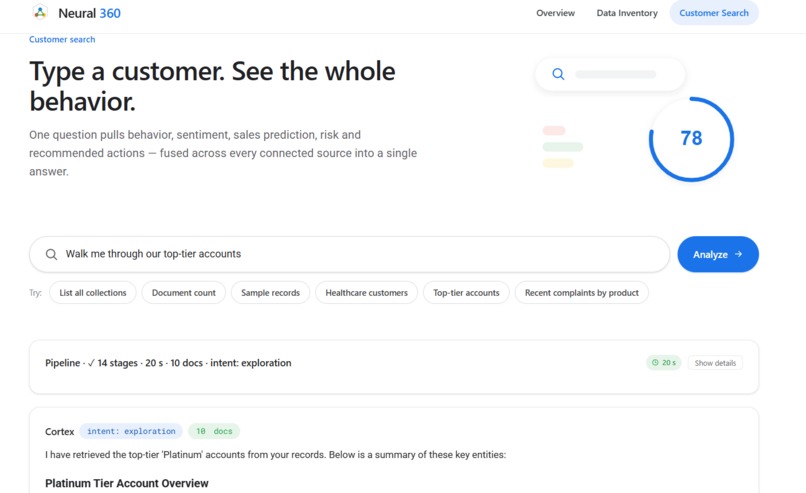Click the intent: exploration tag
This screenshot has height=493, width=806.
(131, 431)
